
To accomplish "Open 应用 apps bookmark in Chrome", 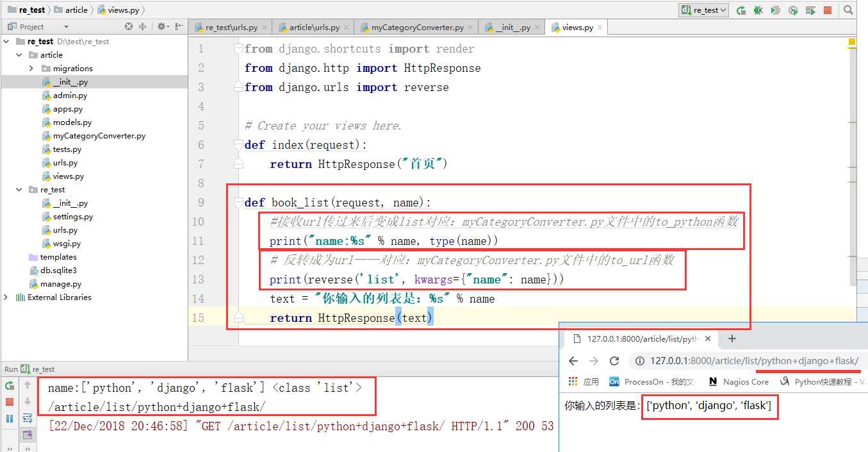I will coord(584,381).
